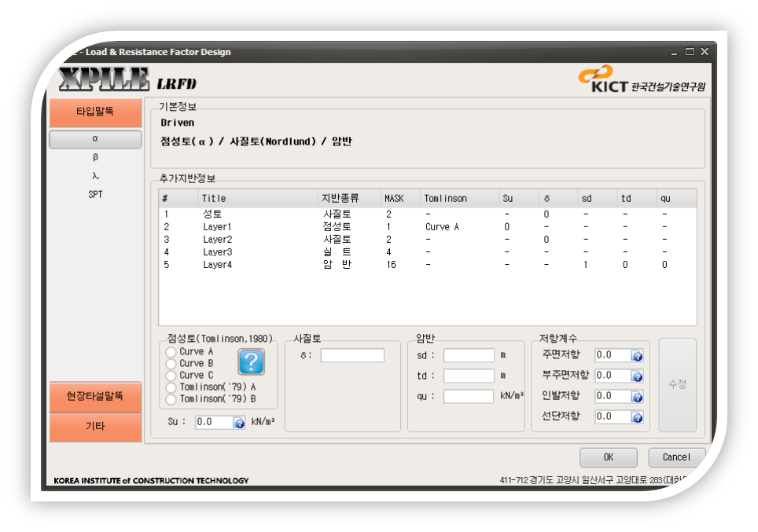This screenshot has width=758, height=532.
Task: Click the 인발저항 value field
Action: [613, 397]
